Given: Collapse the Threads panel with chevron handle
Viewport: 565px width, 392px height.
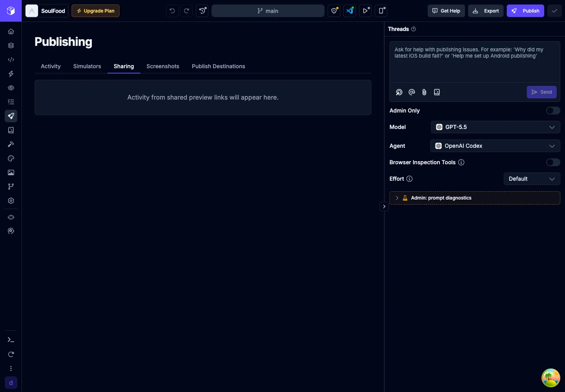Looking at the screenshot, I should point(384,207).
